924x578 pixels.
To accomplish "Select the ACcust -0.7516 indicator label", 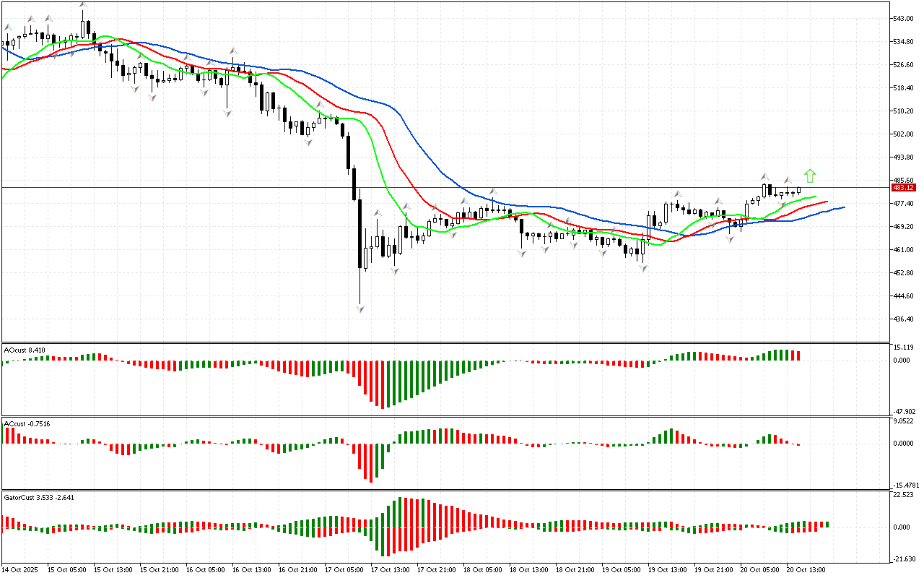I will (27, 424).
